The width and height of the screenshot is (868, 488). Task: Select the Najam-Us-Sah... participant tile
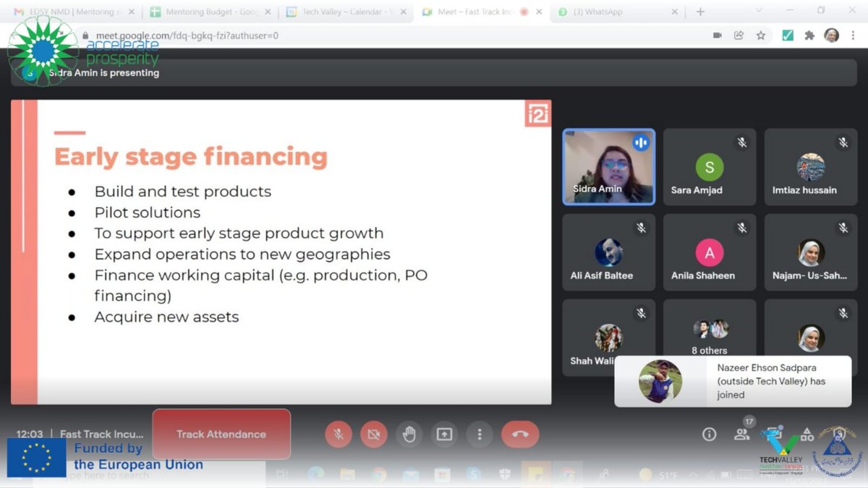[x=811, y=252]
